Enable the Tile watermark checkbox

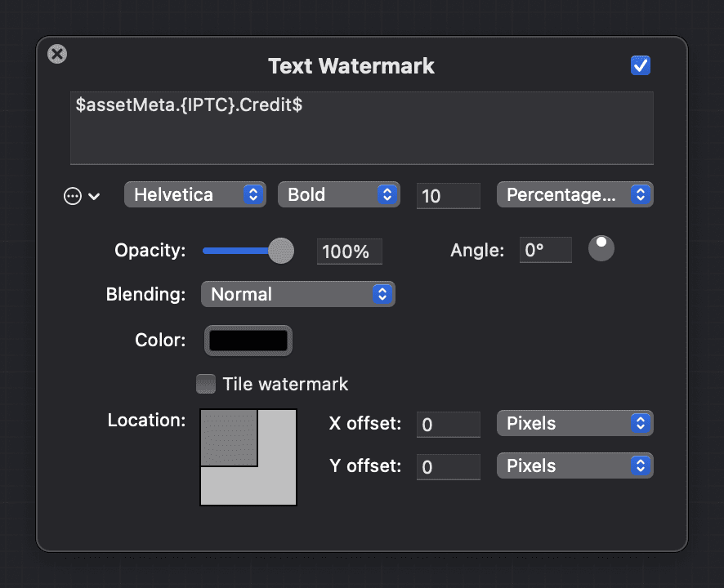click(207, 384)
